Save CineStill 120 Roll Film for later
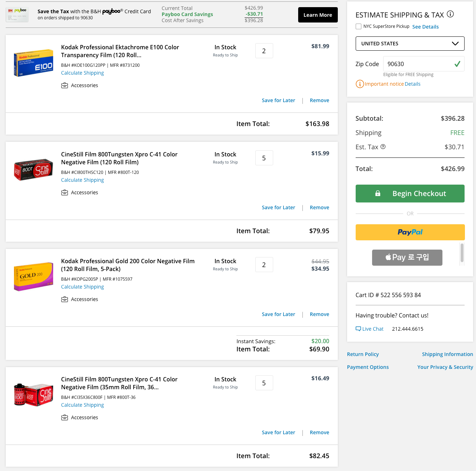 coord(279,207)
